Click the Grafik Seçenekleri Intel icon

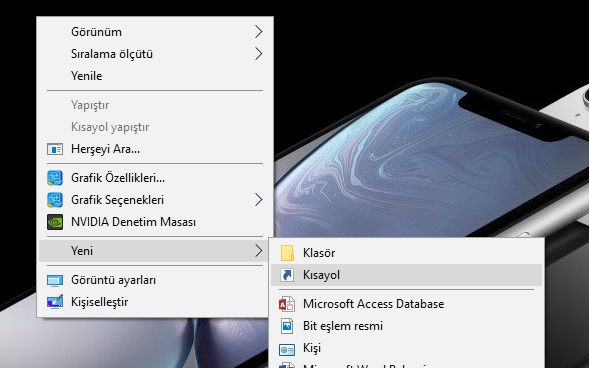pyautogui.click(x=55, y=200)
